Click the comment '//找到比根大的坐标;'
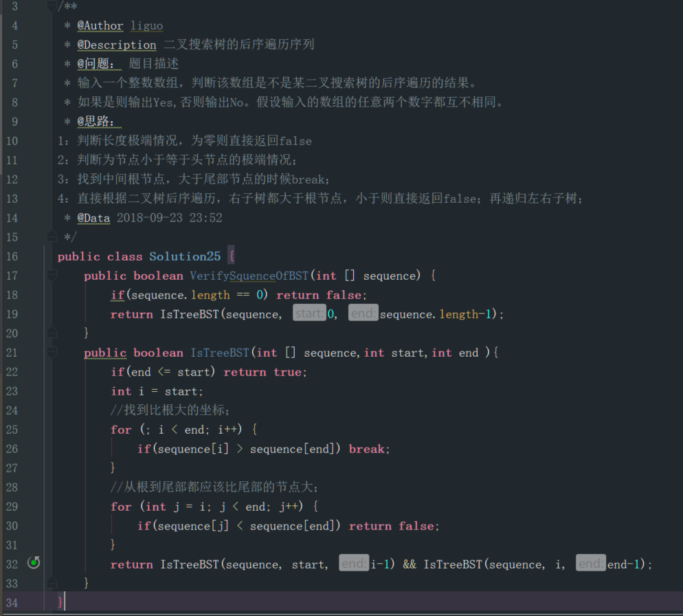This screenshot has width=683, height=616. (170, 410)
